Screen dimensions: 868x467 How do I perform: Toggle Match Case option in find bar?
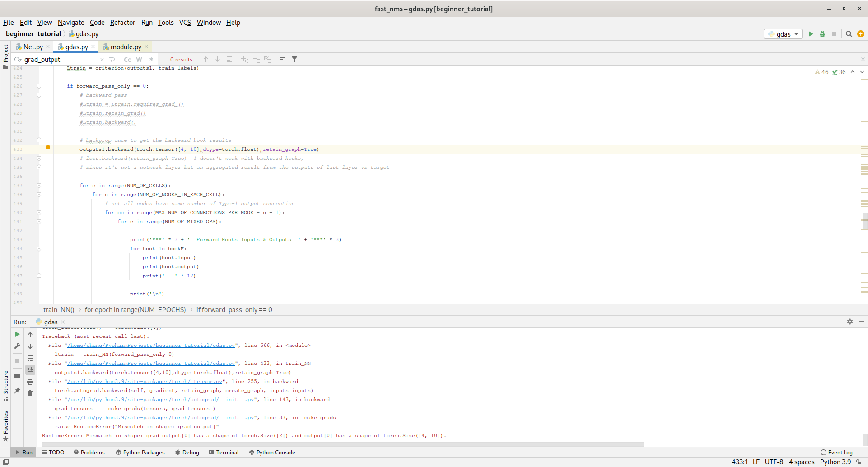(127, 59)
